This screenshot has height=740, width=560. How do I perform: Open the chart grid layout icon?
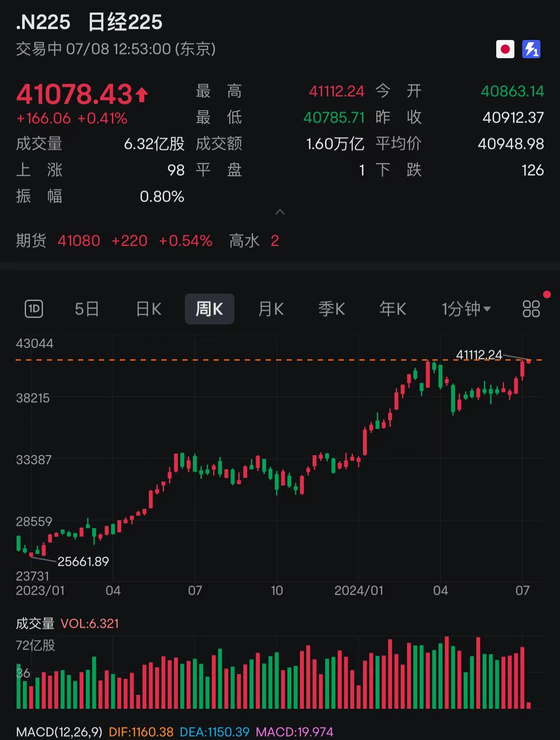point(531,309)
